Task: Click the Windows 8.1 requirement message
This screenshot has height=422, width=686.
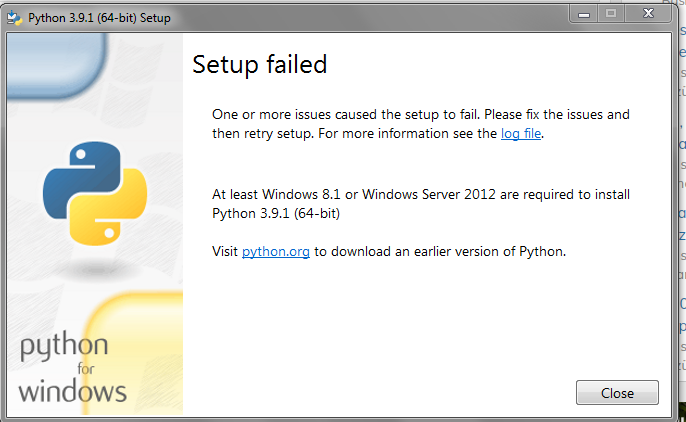Action: point(421,204)
